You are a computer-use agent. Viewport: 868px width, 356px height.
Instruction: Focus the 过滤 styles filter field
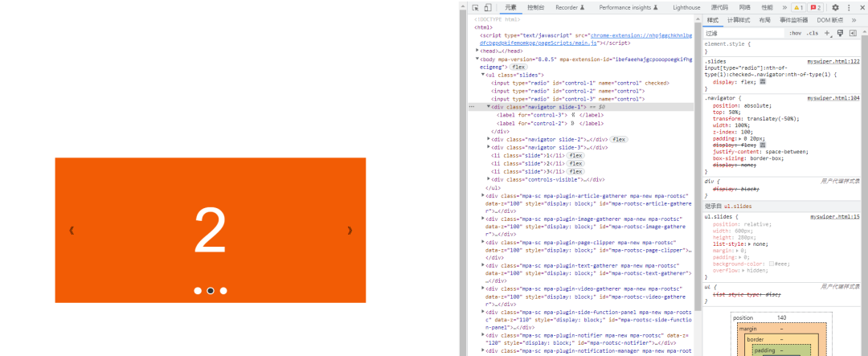(744, 33)
